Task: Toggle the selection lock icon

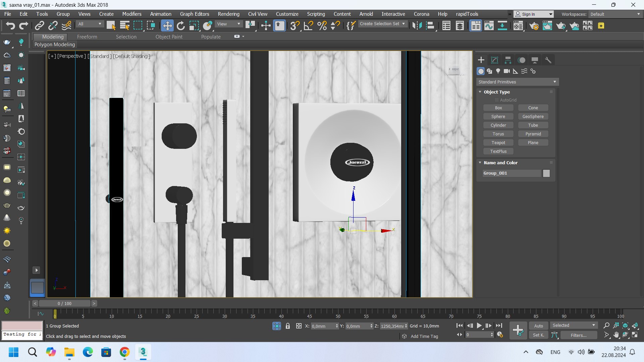Action: point(288,326)
